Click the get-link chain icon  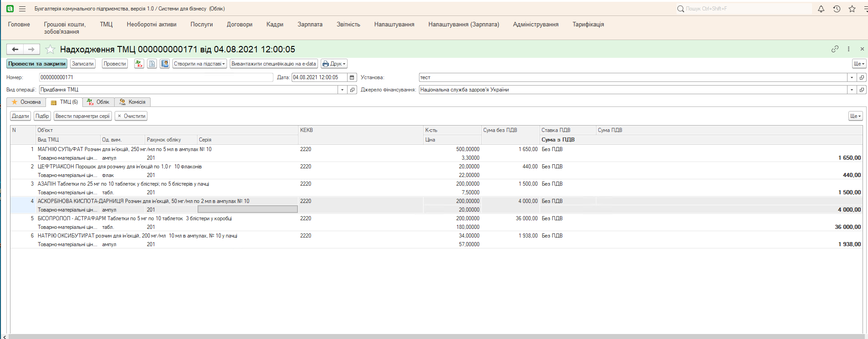pos(835,49)
